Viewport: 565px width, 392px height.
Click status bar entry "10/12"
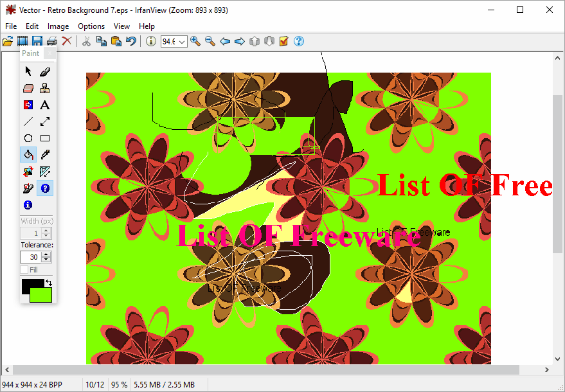click(x=94, y=385)
